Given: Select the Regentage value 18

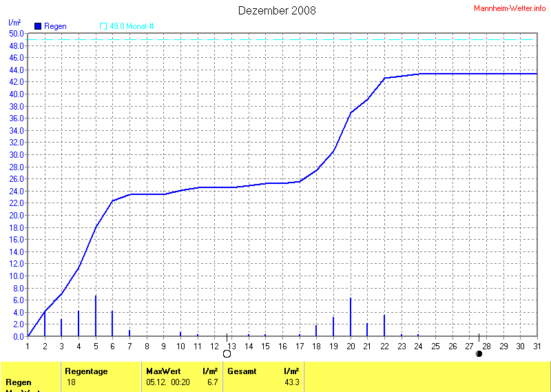Looking at the screenshot, I should 72,382.
